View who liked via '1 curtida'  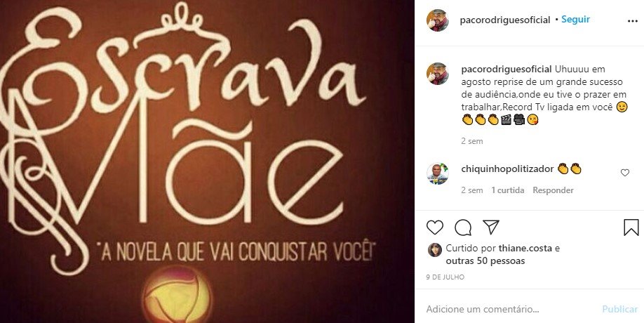(508, 190)
